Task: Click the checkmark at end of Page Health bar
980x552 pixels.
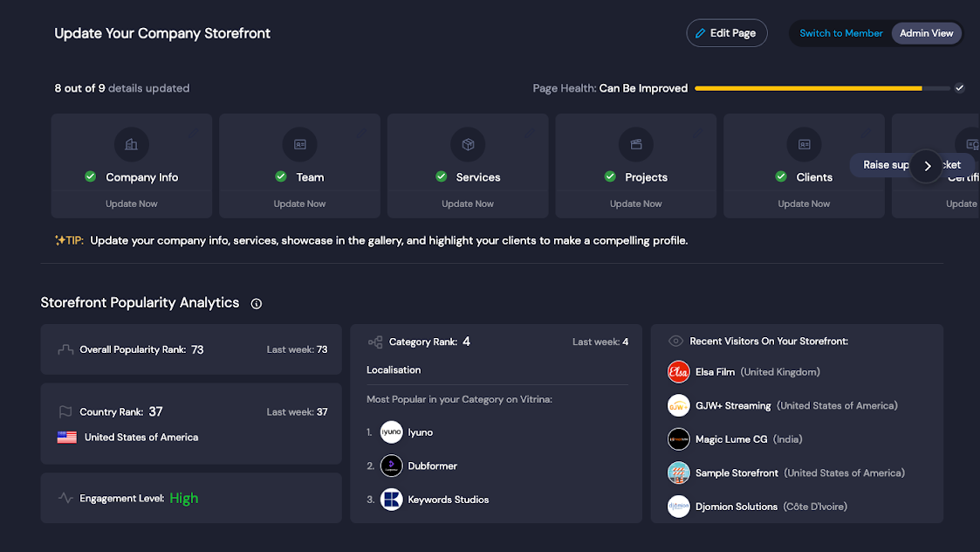Action: (959, 87)
